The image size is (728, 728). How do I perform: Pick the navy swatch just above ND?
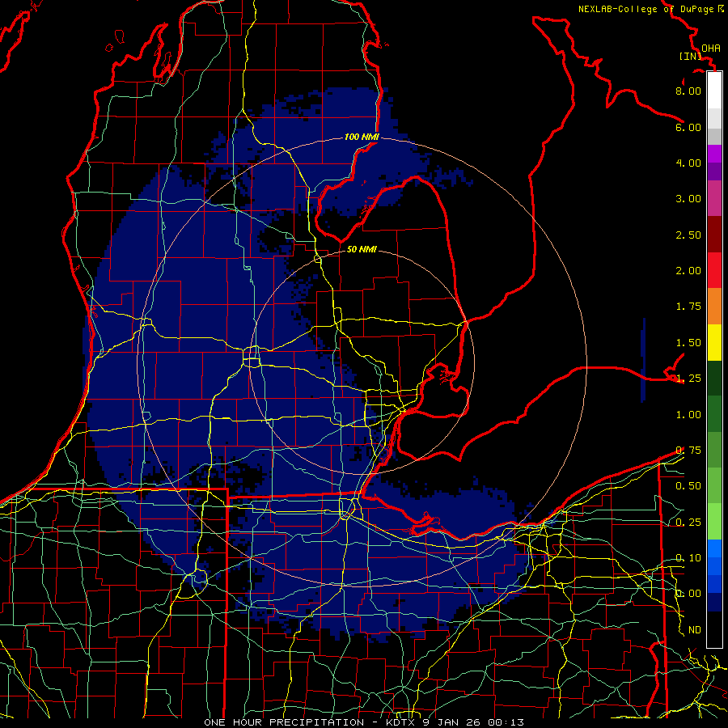(x=714, y=603)
